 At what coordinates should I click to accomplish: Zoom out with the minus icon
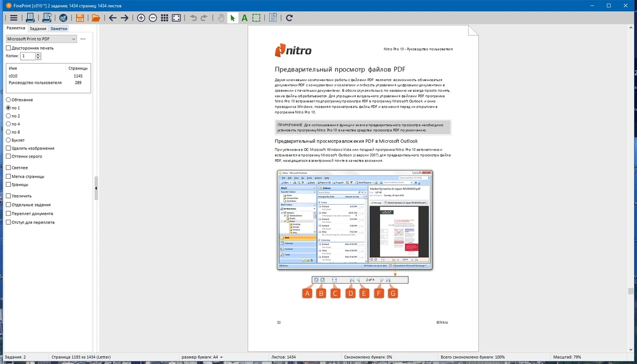click(153, 18)
